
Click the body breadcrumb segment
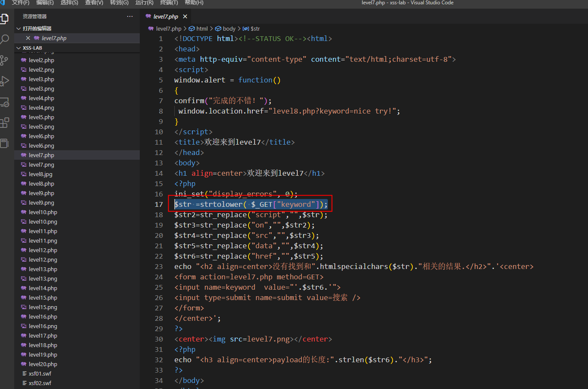(229, 28)
